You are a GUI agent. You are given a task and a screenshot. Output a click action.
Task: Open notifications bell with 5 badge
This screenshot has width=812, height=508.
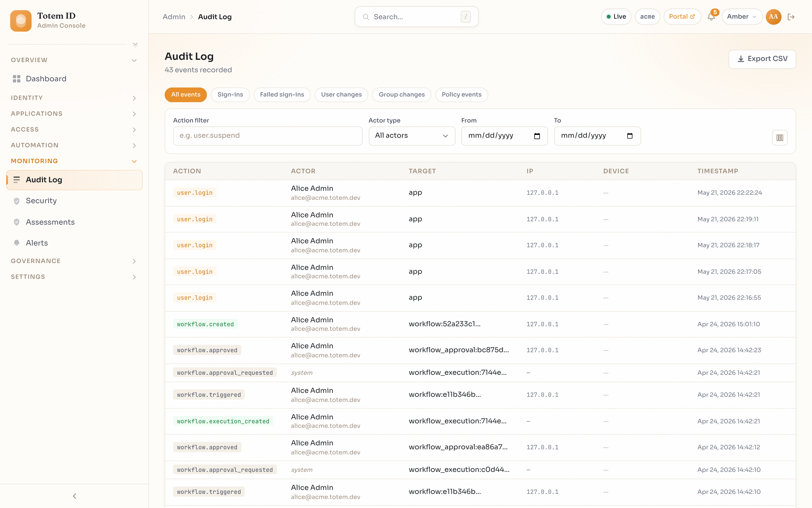[711, 16]
